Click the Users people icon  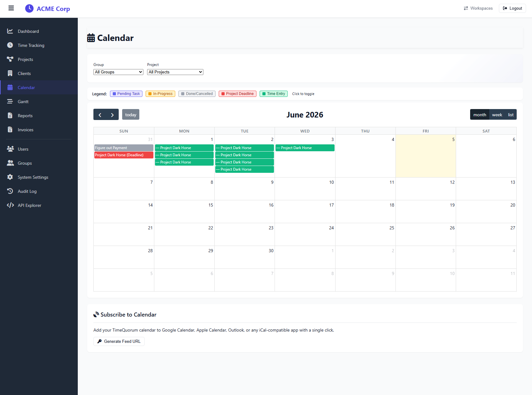[10, 149]
